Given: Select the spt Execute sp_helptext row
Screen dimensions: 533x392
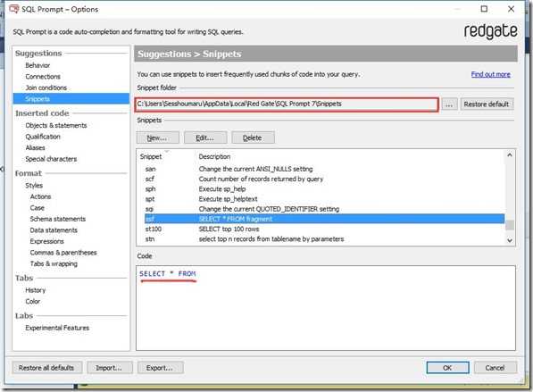Looking at the screenshot, I should coord(325,199).
